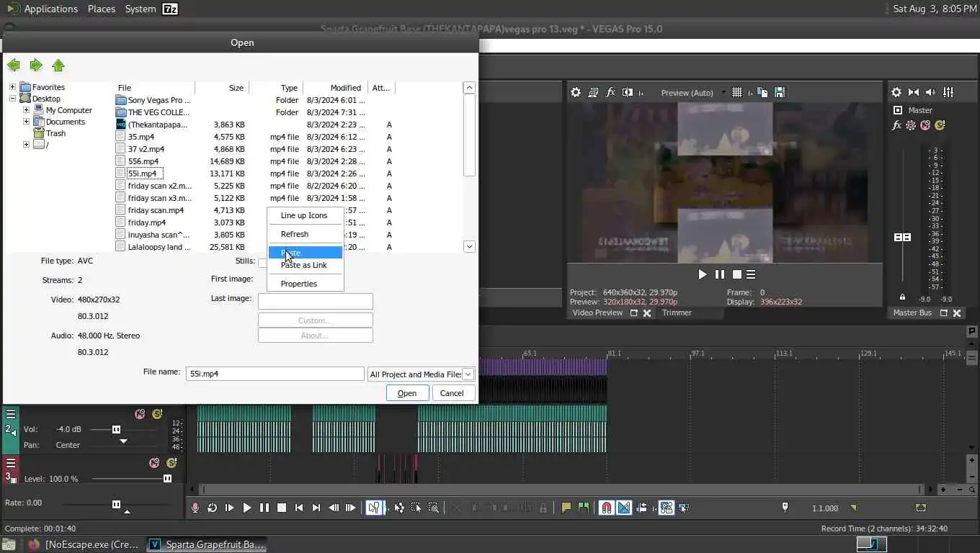Screen dimensions: 980x553
Task: Open track 2 pan mode dropdown arrow
Action: (x=123, y=441)
